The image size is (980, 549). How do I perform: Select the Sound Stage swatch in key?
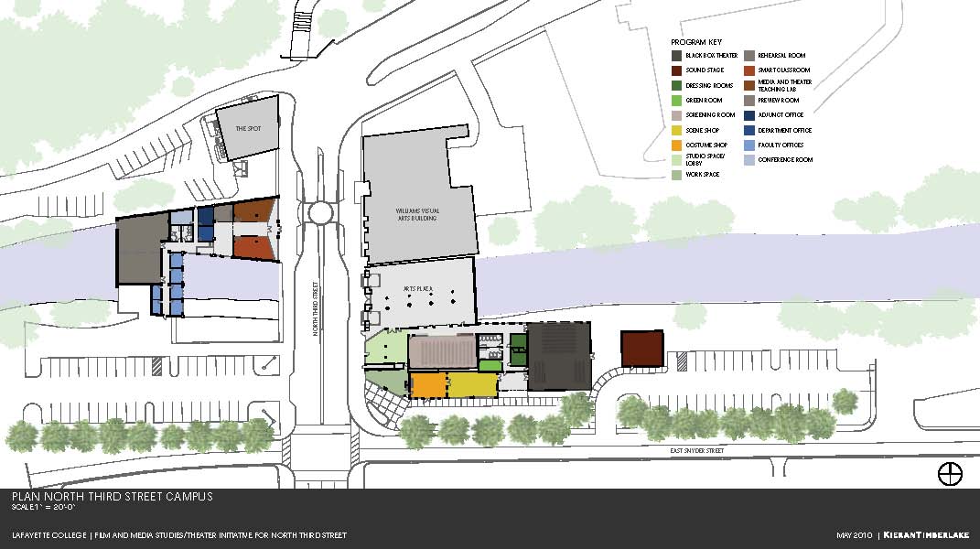[x=676, y=70]
